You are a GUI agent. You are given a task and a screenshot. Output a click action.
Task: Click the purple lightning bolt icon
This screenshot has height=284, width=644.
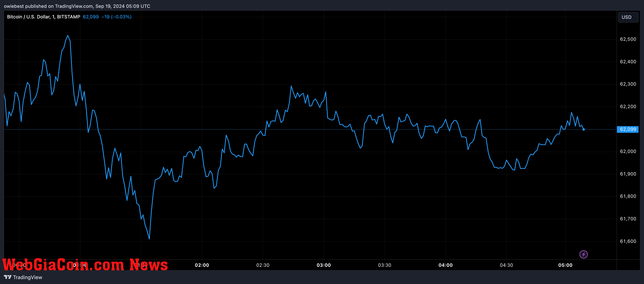point(583,255)
